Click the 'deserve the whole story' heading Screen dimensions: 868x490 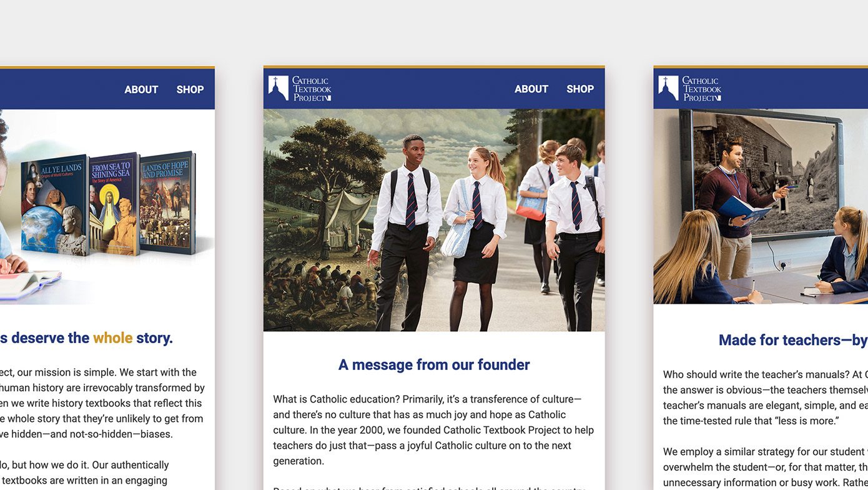[86, 338]
